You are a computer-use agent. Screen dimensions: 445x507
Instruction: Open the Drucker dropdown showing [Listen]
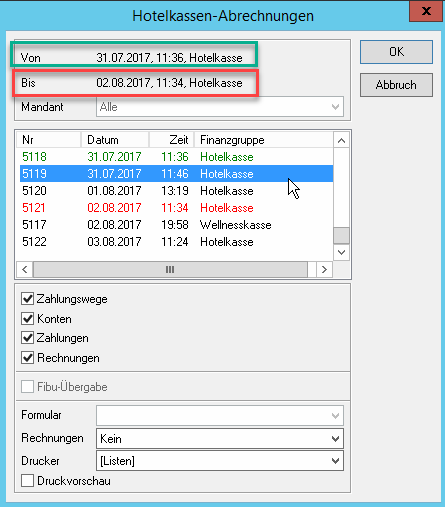(220, 461)
